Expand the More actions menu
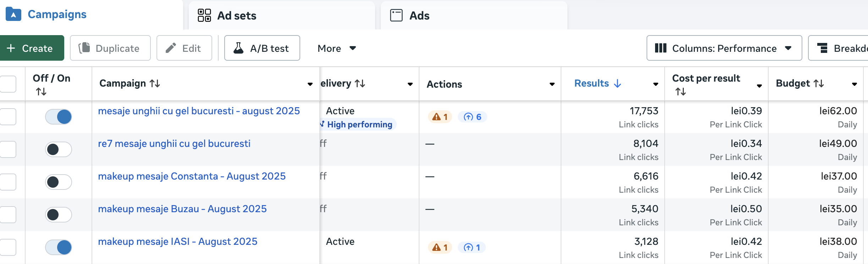Image resolution: width=868 pixels, height=264 pixels. coord(336,48)
